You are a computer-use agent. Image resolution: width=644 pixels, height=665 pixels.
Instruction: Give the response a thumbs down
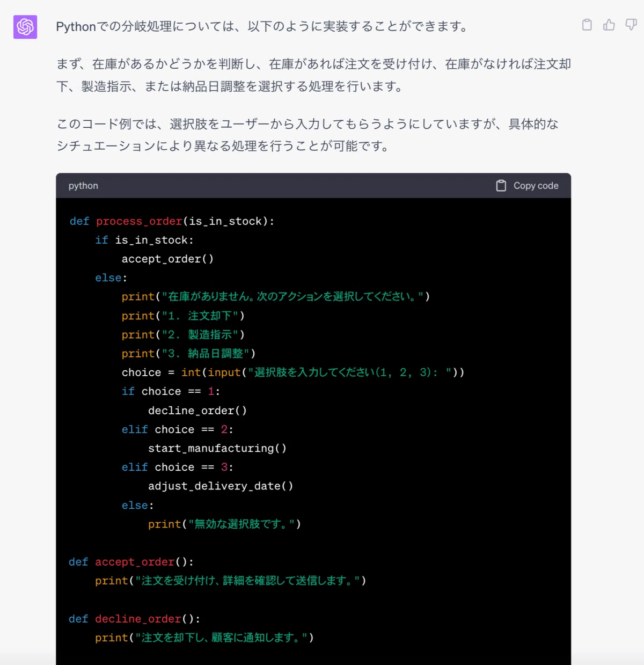(x=631, y=25)
